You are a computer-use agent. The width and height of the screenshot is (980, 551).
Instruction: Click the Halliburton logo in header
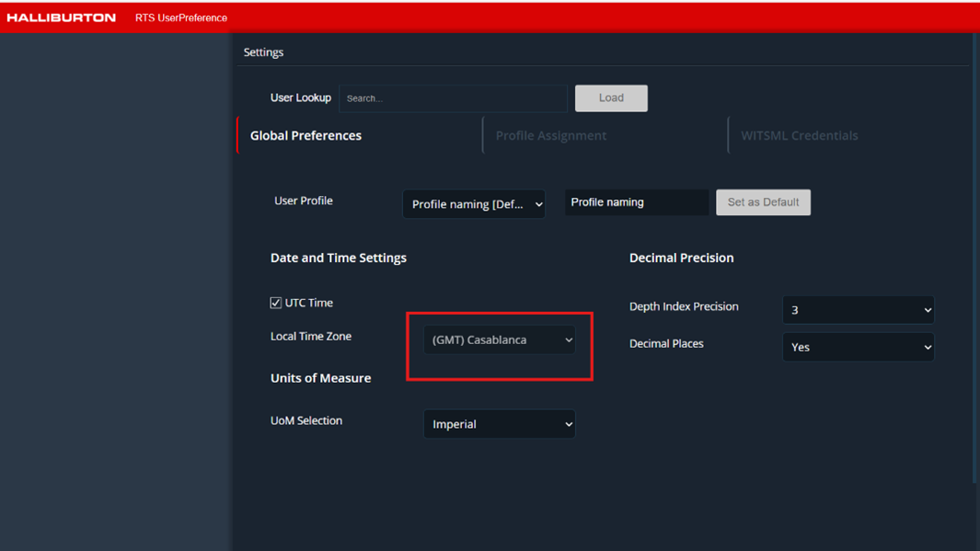click(x=62, y=17)
